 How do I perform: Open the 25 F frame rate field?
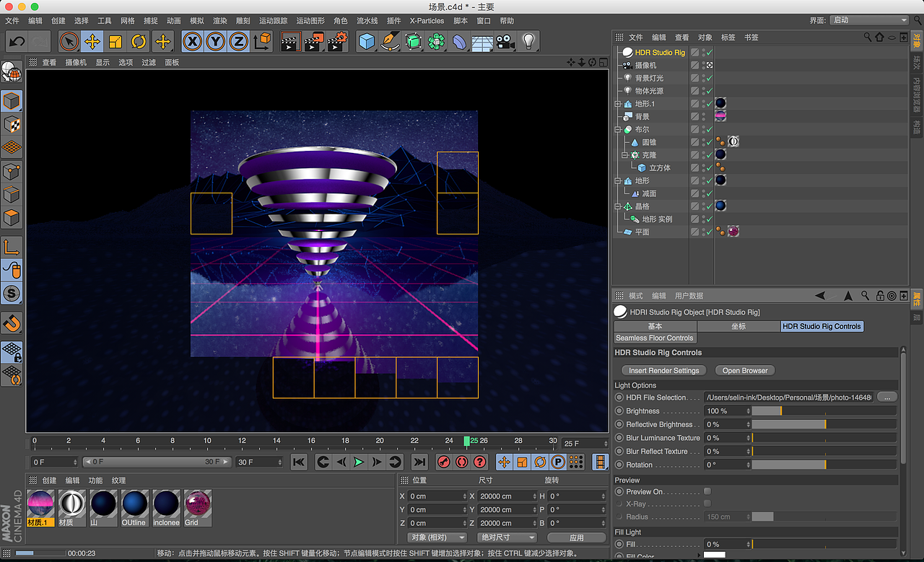(585, 443)
